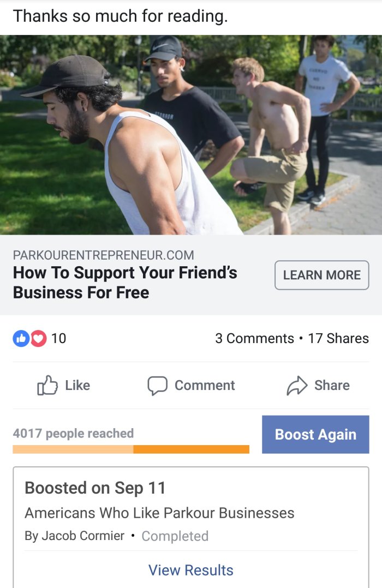Click Americans Who Like Parkour Businesses audience
Screen dimensions: 382x588
point(159,513)
